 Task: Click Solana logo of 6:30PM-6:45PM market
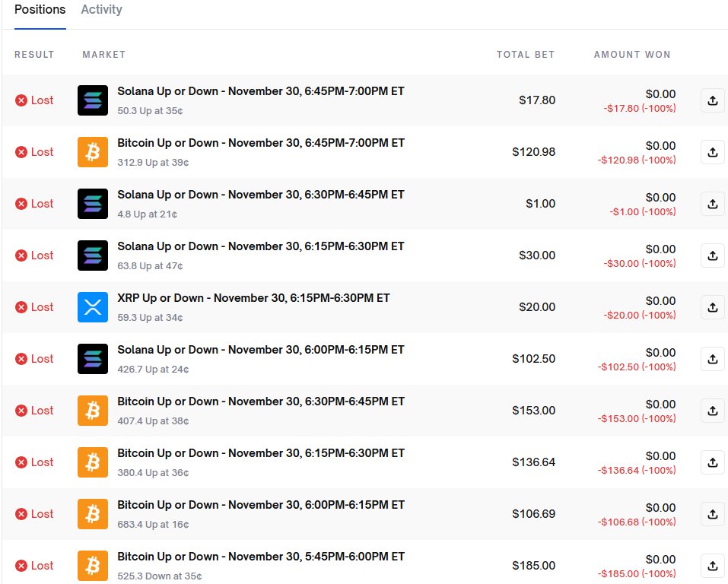(93, 204)
